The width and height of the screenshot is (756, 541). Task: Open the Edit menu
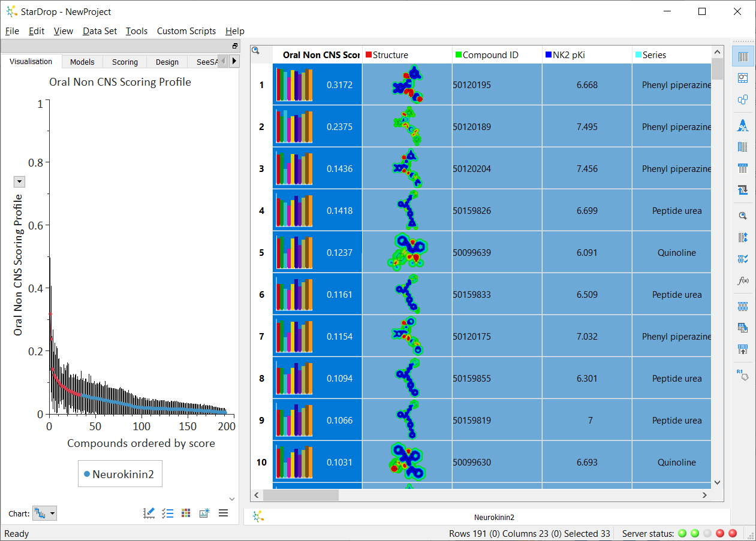37,31
